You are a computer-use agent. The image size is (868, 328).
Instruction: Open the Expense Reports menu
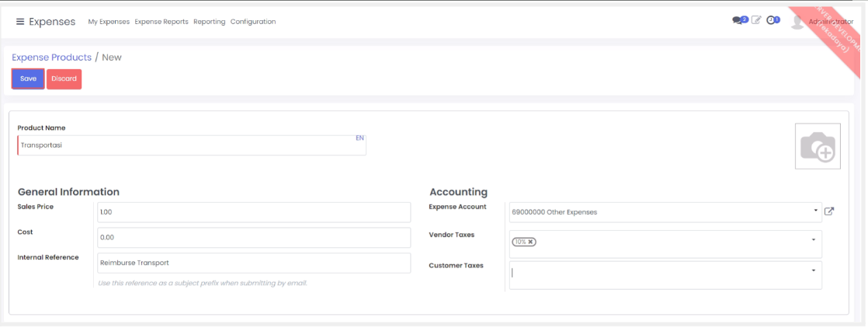pyautogui.click(x=161, y=22)
